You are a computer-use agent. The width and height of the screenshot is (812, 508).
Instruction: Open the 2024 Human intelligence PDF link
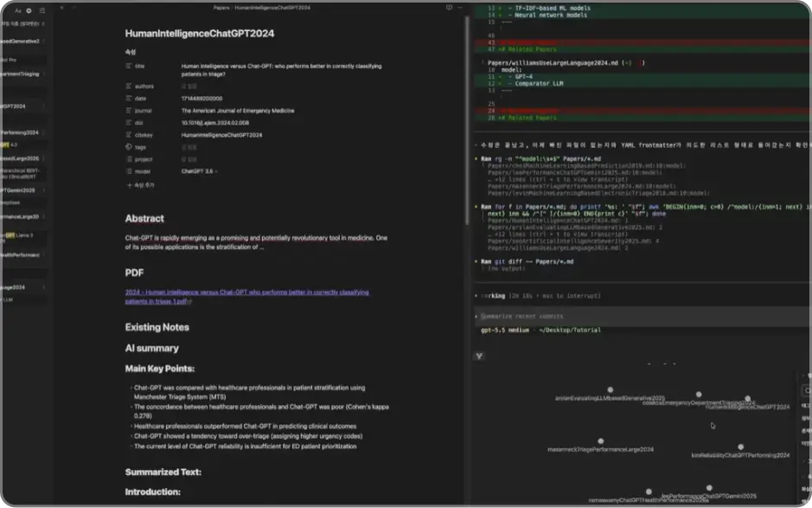tap(247, 297)
